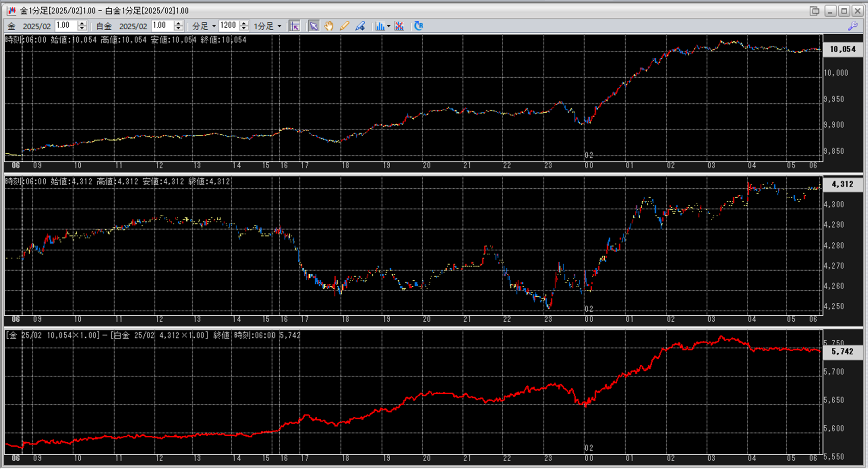This screenshot has height=469, width=868.
Task: Click the blue refresh R icon
Action: [x=418, y=26]
